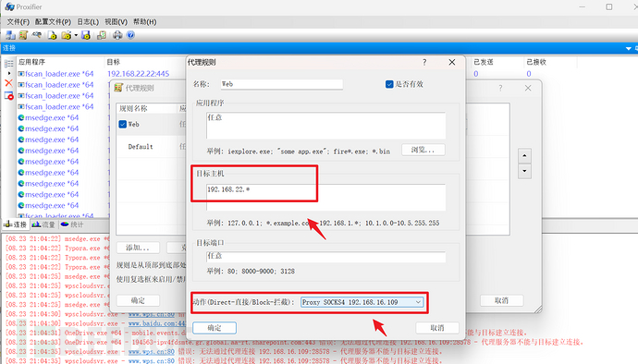Maximize the Proxifier main window
The height and width of the screenshot is (364, 638).
(x=609, y=6)
